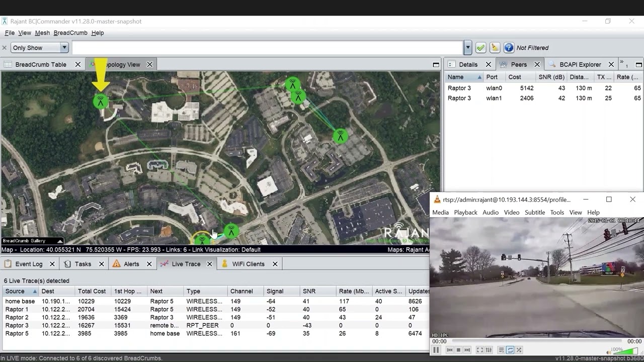Clear filter with the small X icon

click(5, 48)
